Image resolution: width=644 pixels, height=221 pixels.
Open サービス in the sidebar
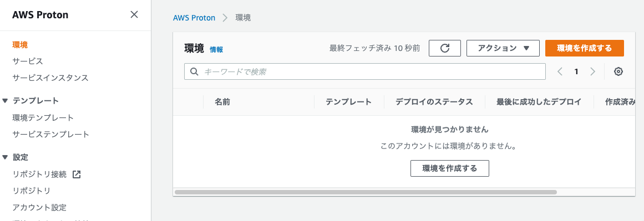coord(28,61)
